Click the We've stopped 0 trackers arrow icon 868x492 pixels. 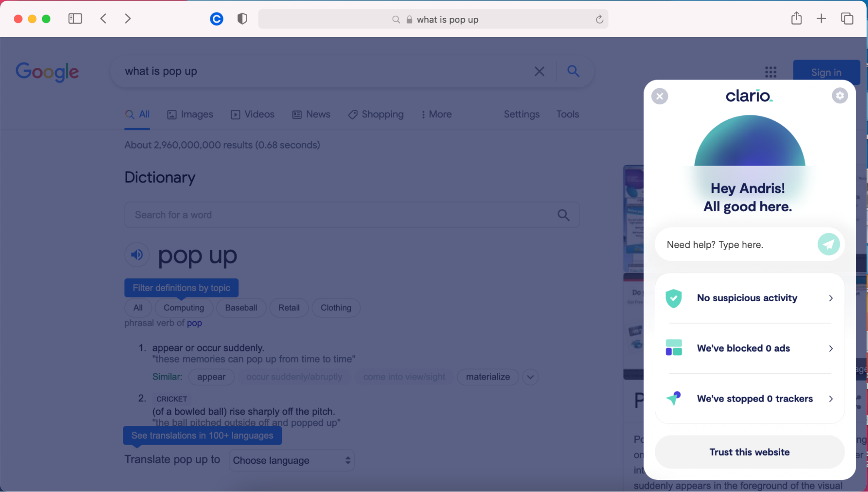pyautogui.click(x=832, y=399)
